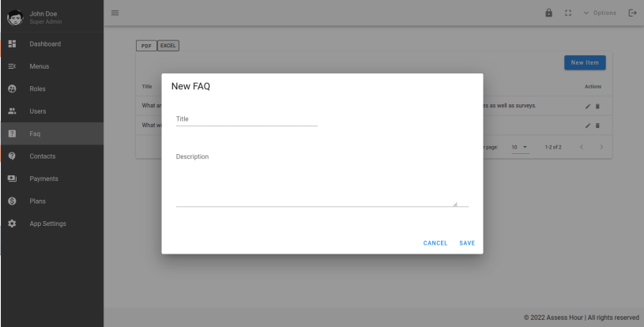Open Dashboard from the sidebar
This screenshot has width=644, height=327.
tap(44, 43)
